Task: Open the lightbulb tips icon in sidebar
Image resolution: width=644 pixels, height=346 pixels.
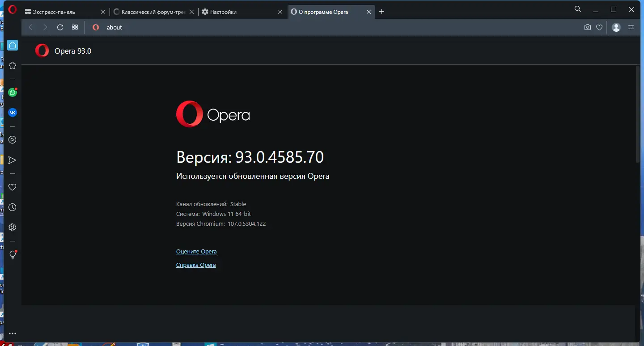Action: (13, 255)
